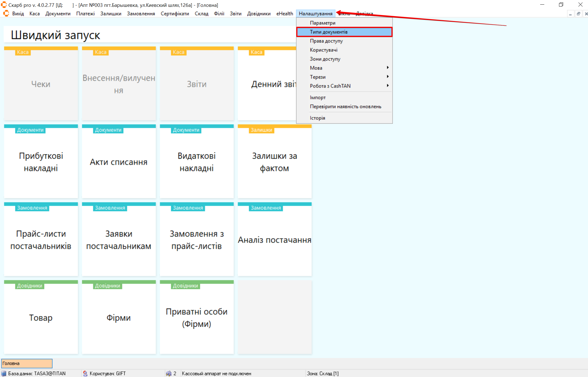
Task: Choose Параметри from settings menu
Action: coord(323,23)
